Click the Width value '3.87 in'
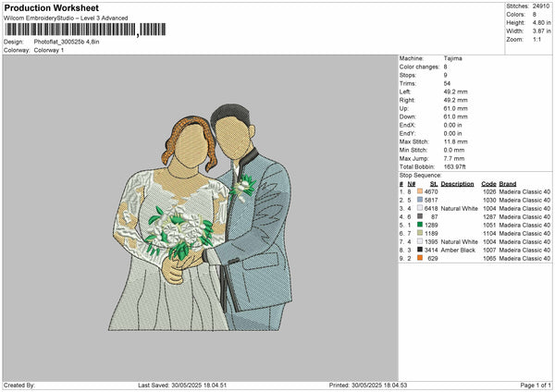 coord(541,31)
